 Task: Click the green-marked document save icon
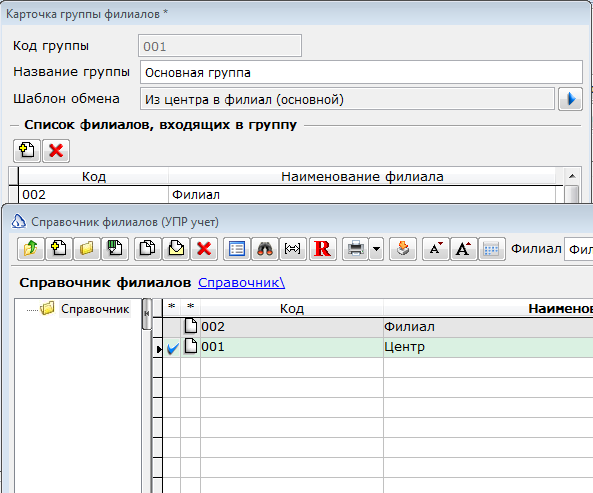pyautogui.click(x=115, y=249)
